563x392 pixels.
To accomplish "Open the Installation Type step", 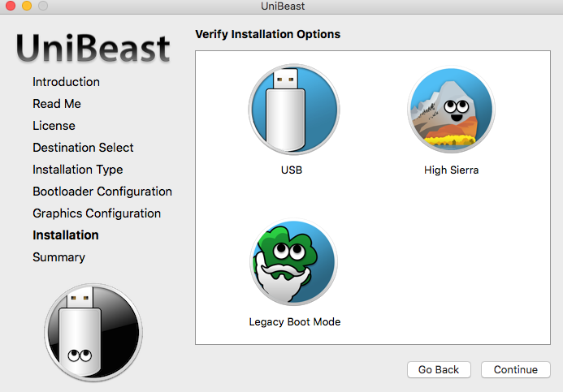I will tap(78, 170).
